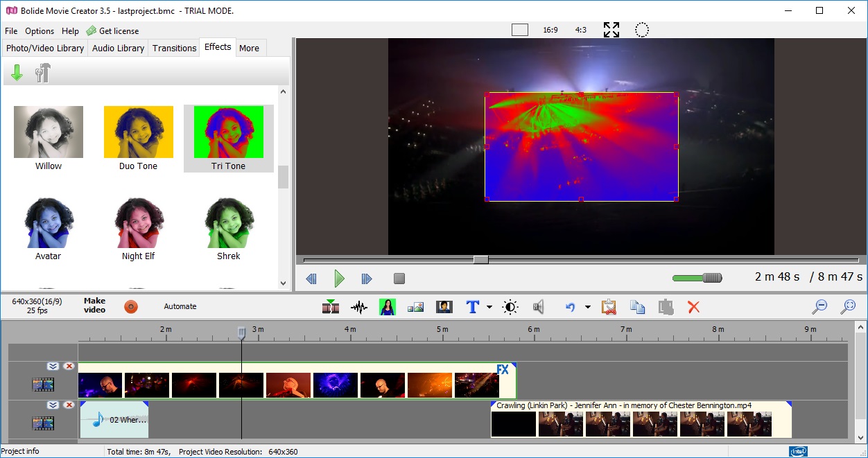Click the split video filmstrip icon

pos(331,307)
